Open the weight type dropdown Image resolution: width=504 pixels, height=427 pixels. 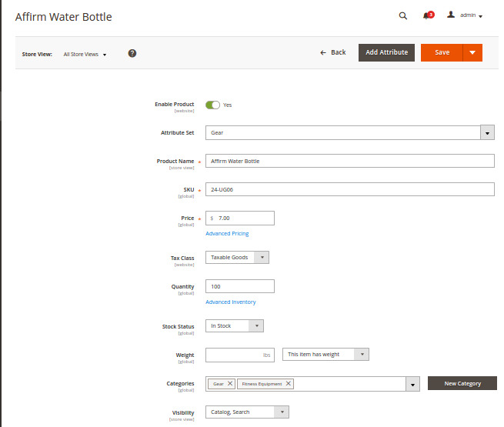(x=362, y=355)
